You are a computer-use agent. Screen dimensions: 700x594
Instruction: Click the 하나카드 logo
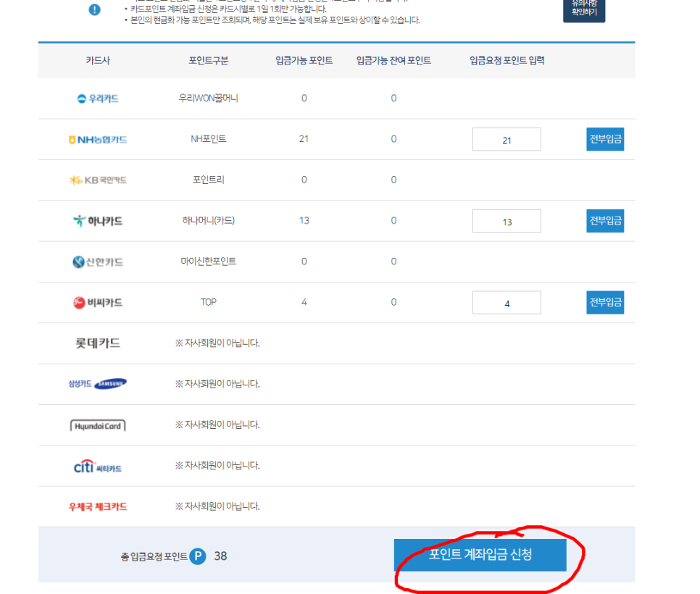(98, 221)
